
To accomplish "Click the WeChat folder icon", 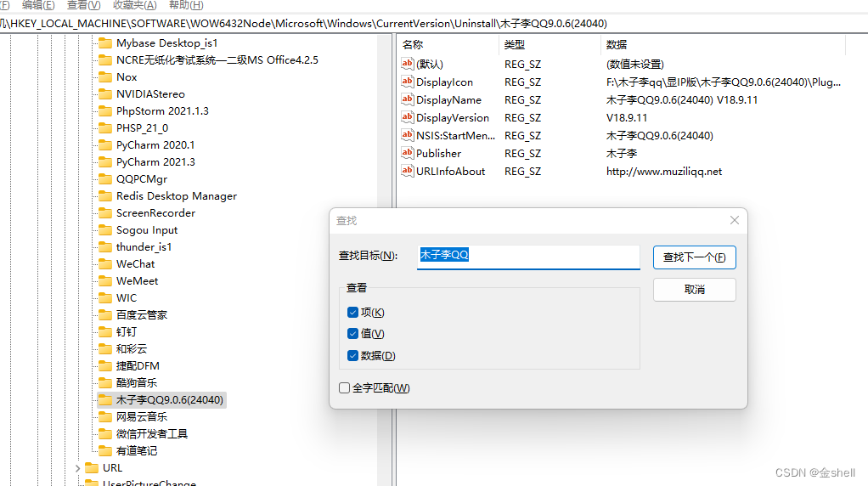I will coord(105,264).
